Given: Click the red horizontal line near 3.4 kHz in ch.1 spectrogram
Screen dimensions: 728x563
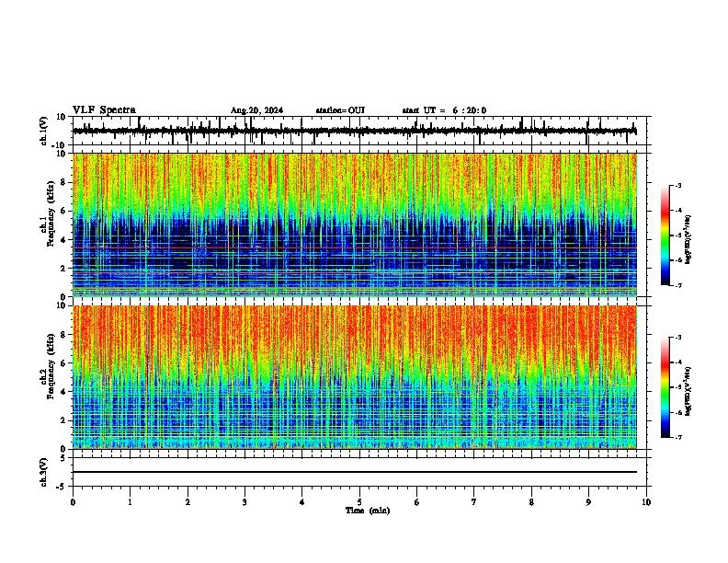Looking at the screenshot, I should pyautogui.click(x=355, y=248).
